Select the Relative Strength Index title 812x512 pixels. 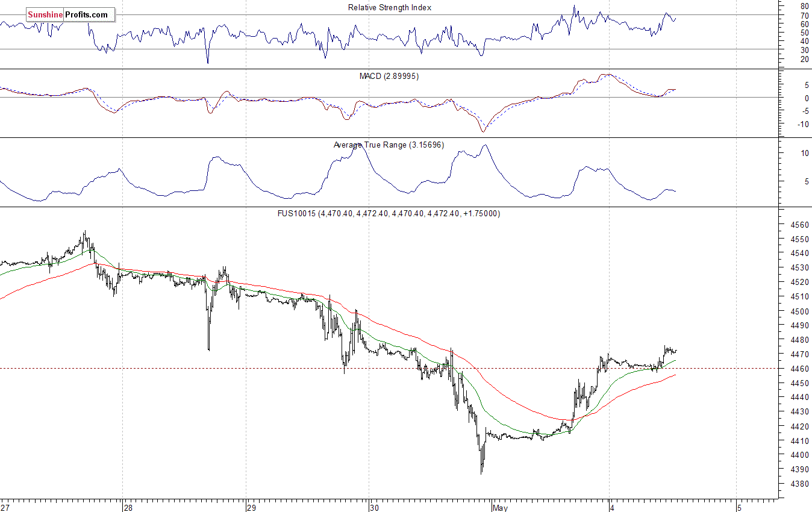click(x=390, y=8)
